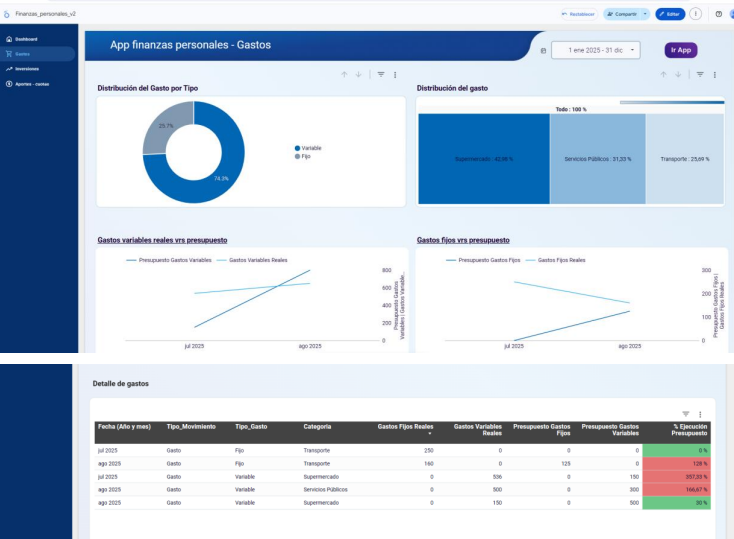The height and width of the screenshot is (539, 734).
Task: Toggle the Variable legend entry in donut chart
Action: pos(308,148)
